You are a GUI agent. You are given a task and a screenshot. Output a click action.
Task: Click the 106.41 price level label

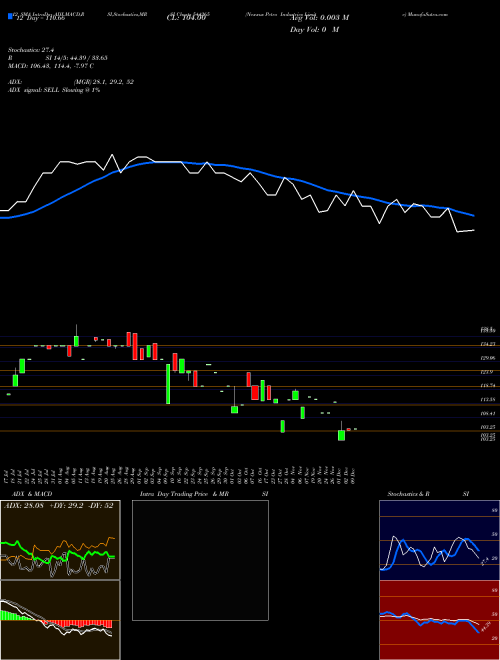point(488,413)
